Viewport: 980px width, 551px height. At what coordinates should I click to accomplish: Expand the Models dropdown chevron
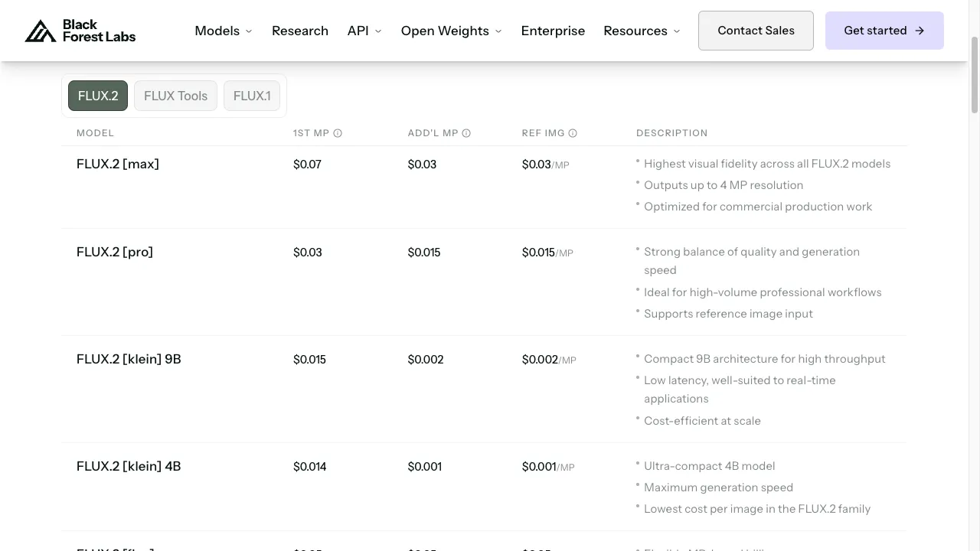(248, 31)
